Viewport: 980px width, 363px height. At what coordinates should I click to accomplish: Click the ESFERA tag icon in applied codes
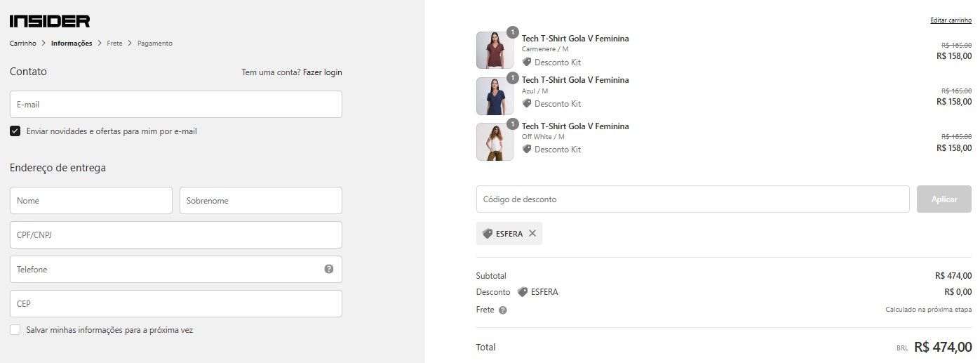[x=488, y=234]
